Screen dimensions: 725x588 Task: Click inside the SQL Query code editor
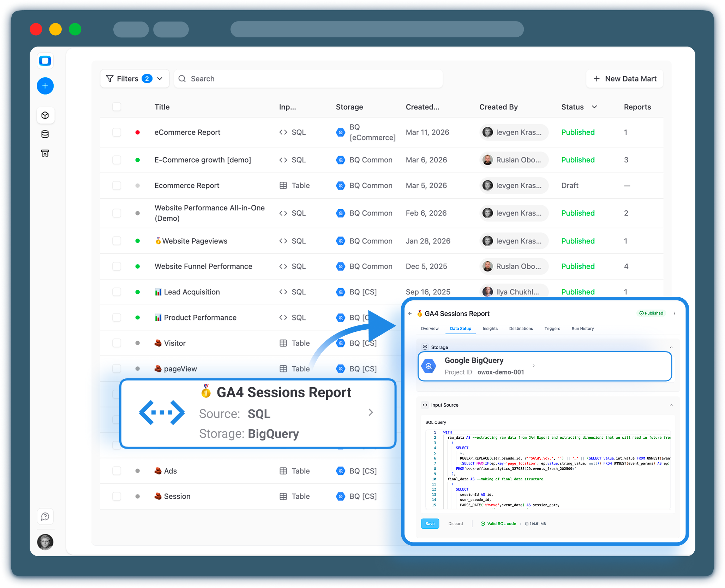coord(548,469)
